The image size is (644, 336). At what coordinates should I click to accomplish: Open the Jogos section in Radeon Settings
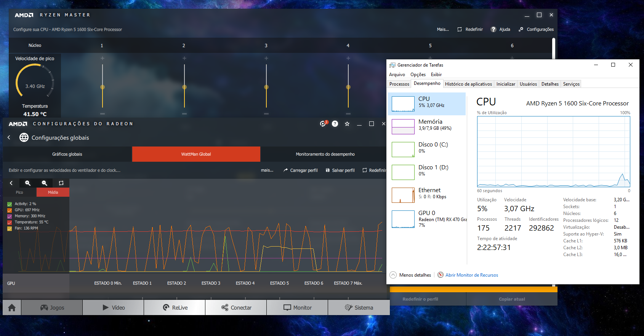tap(52, 307)
